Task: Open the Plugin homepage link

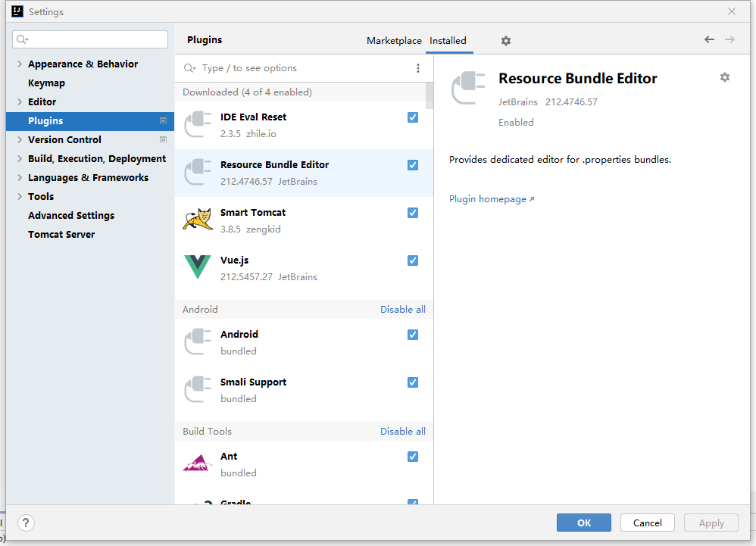Action: tap(492, 199)
